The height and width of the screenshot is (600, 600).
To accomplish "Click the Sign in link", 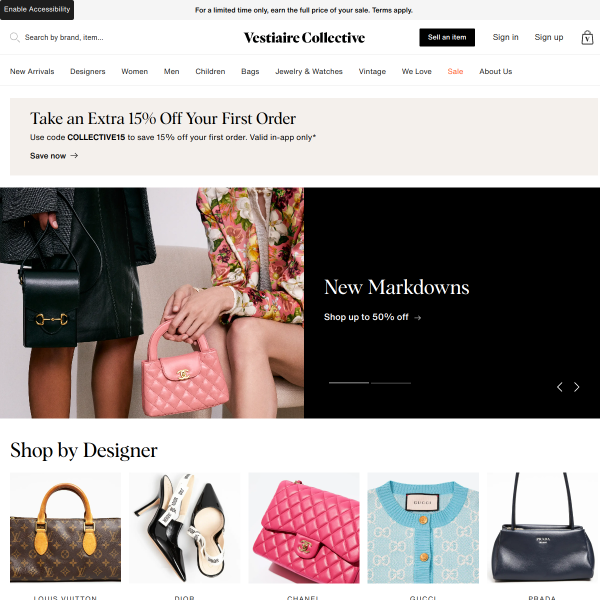I will [505, 38].
